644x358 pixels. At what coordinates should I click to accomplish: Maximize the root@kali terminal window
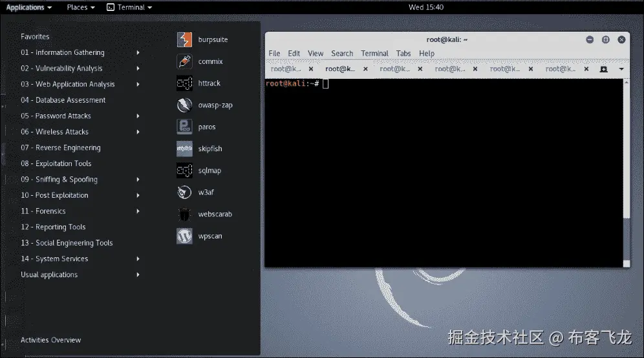pos(606,39)
